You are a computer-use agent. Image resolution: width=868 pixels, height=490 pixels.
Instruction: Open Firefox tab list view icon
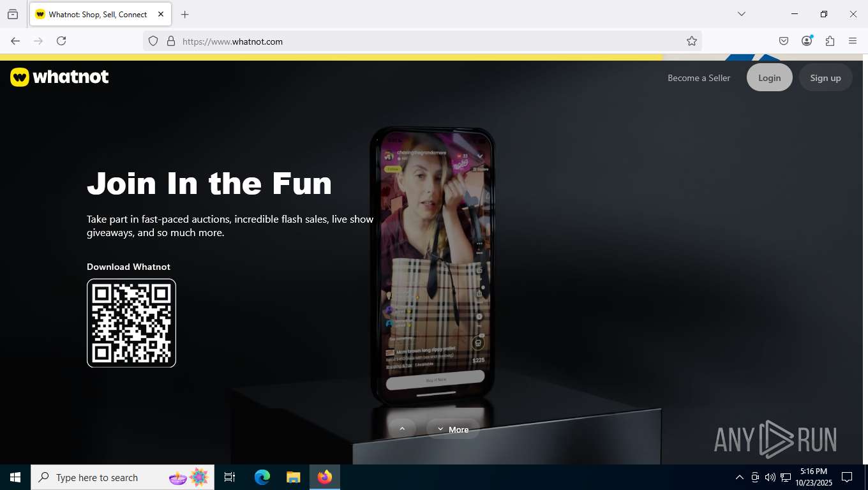coord(13,14)
